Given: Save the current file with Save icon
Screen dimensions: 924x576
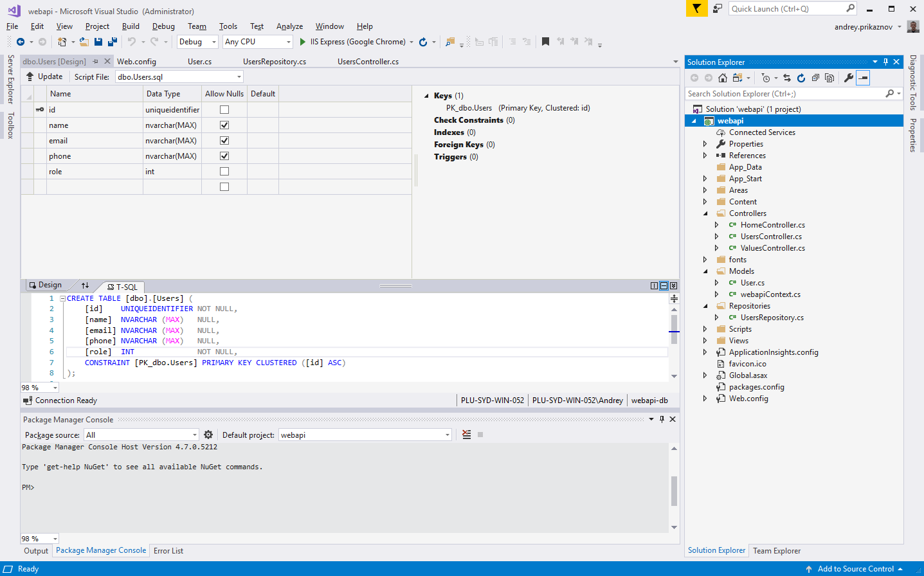Looking at the screenshot, I should click(x=98, y=42).
